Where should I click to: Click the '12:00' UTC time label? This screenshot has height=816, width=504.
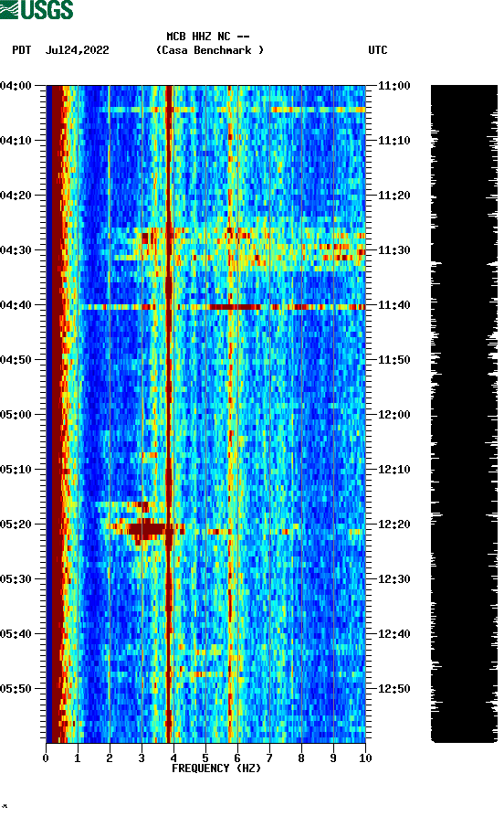[394, 415]
